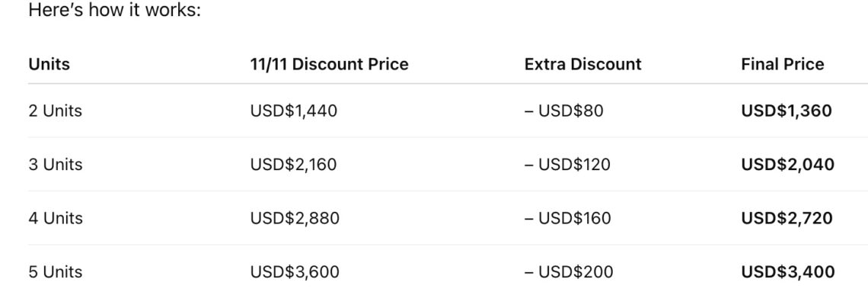
Task: Click the "Here's how it works:" text
Action: (114, 13)
